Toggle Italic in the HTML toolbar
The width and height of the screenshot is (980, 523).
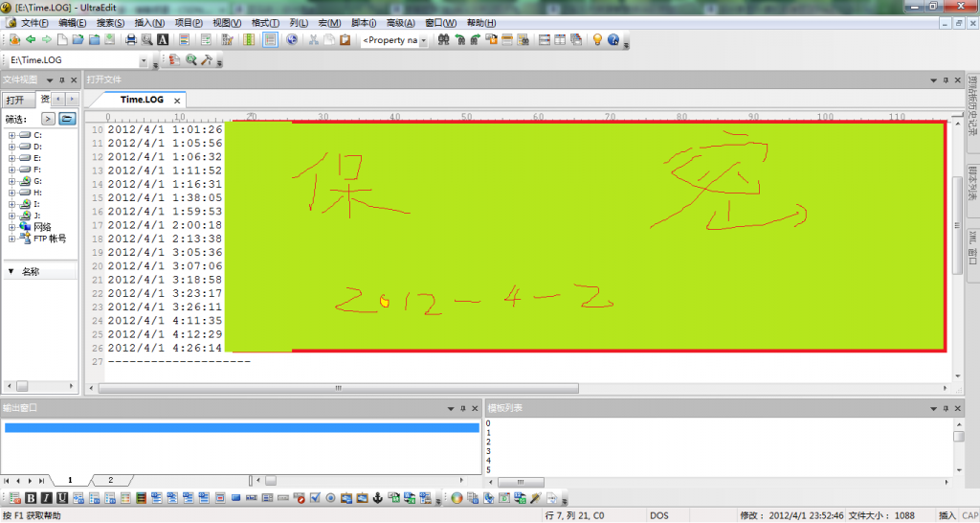point(46,498)
